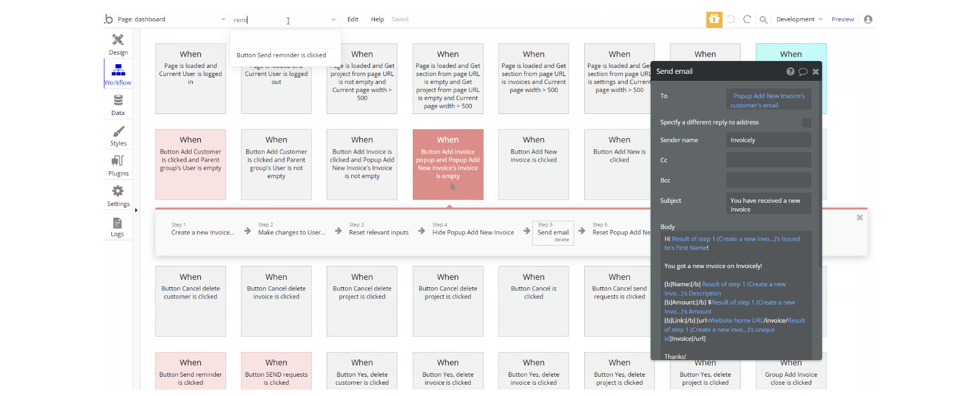Click the Preview link

[x=842, y=19]
